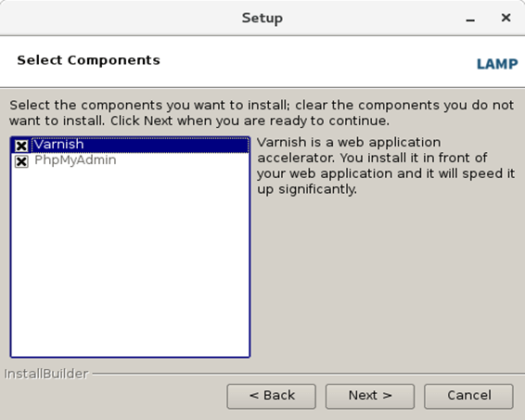The image size is (525, 420).
Task: Click the Select Components heading
Action: point(89,60)
